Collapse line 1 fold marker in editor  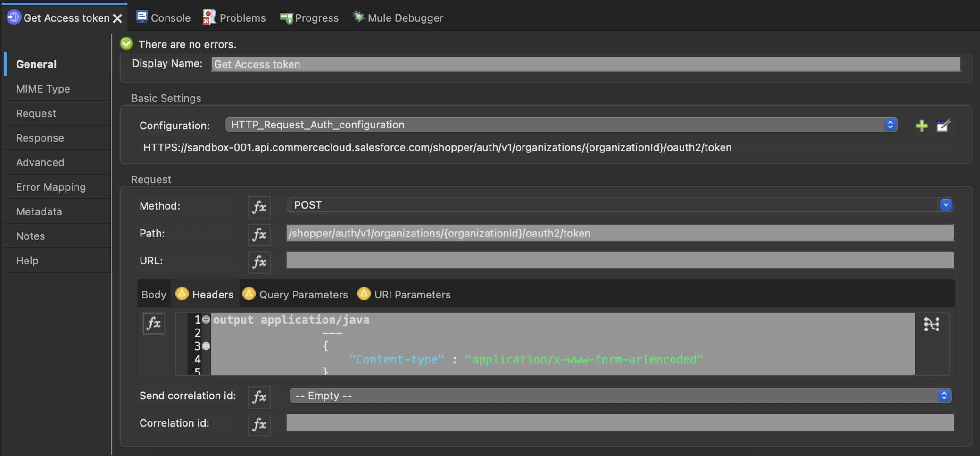tap(206, 320)
